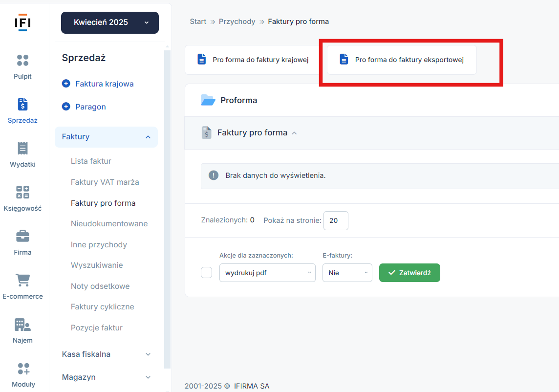Go to Przychody breadcrumb
The height and width of the screenshot is (392, 559).
[x=237, y=22]
